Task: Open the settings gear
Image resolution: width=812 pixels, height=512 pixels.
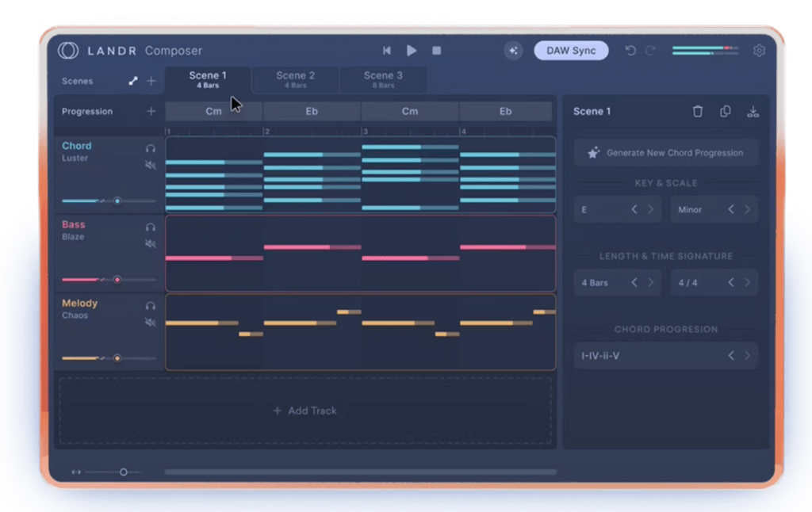Action: point(759,50)
